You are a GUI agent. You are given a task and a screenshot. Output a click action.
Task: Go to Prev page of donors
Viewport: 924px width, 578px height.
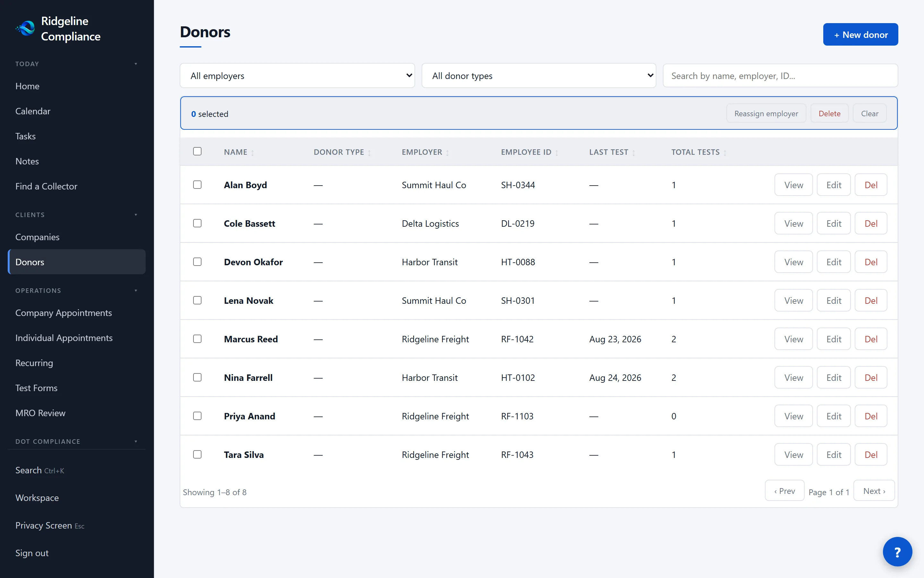tap(785, 491)
